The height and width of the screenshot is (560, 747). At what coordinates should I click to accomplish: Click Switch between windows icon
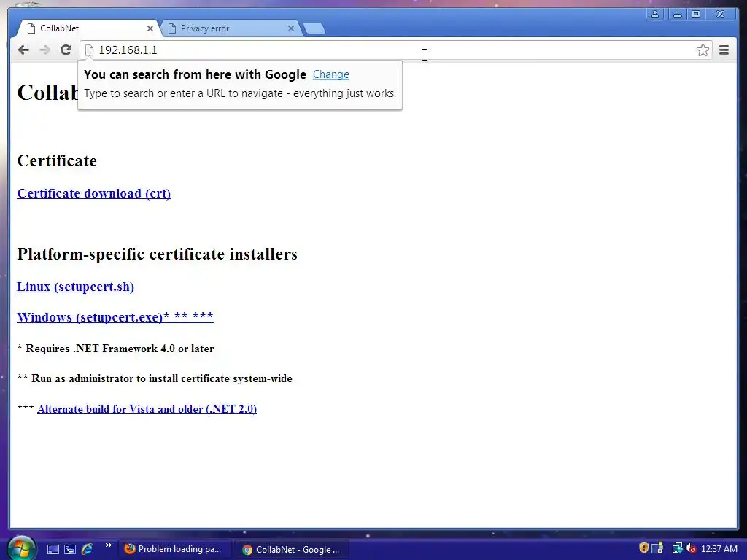click(70, 550)
